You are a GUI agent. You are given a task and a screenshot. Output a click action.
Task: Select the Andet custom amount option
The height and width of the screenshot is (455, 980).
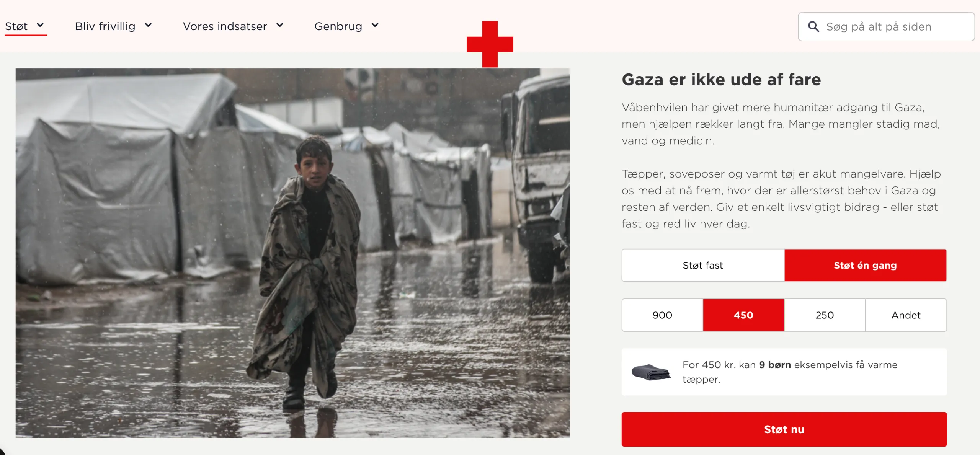906,315
